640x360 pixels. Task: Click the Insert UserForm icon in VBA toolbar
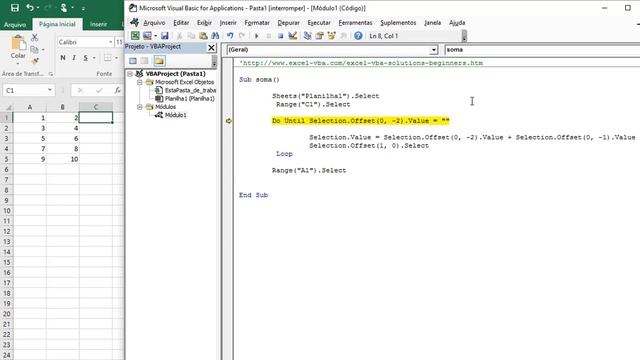point(147,36)
